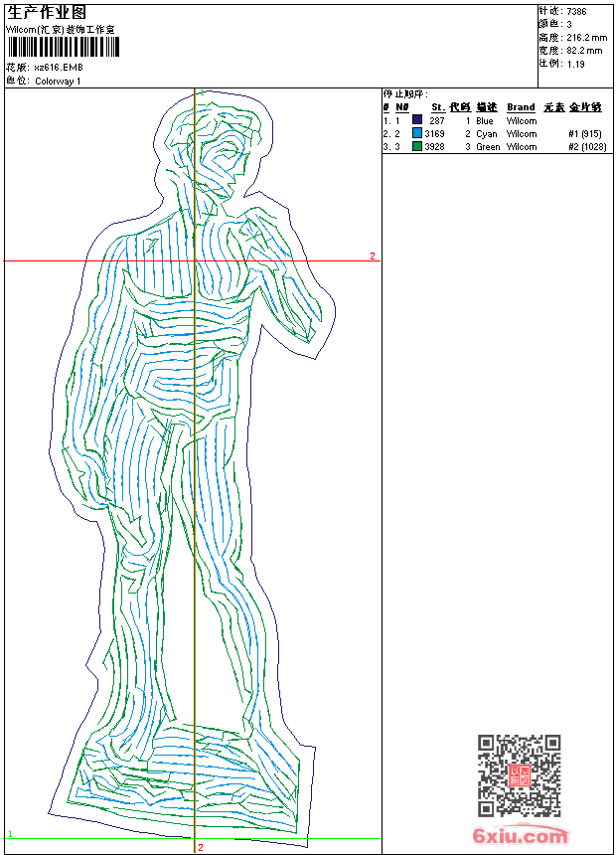This screenshot has height=855, width=616.
Task: Click 'Wilcom' brand in the Cyan row
Action: click(x=522, y=133)
